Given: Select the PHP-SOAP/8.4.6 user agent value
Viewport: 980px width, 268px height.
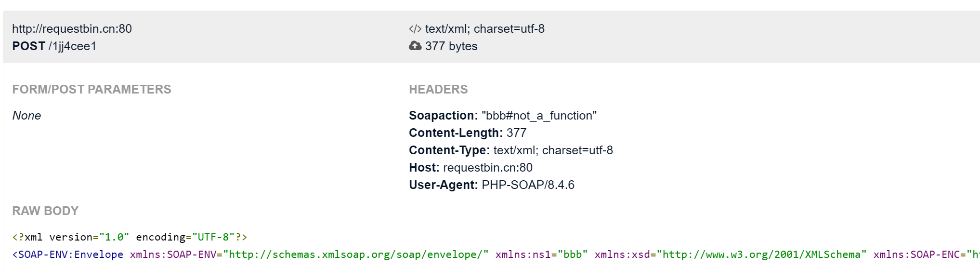Looking at the screenshot, I should coord(528,185).
